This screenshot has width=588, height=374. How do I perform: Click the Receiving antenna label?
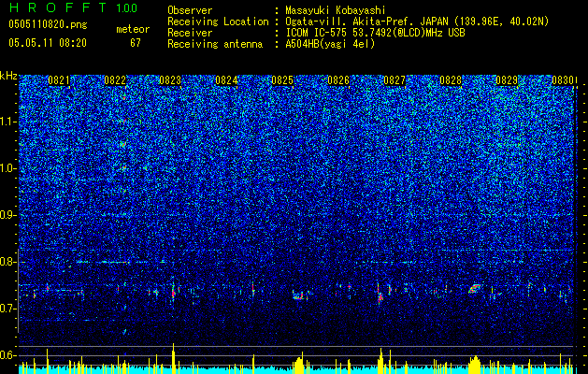(x=215, y=44)
